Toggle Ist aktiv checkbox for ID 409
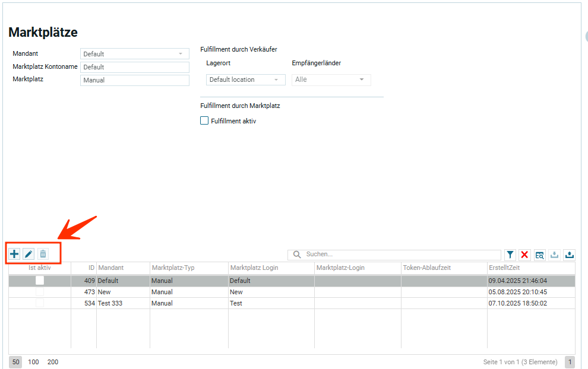 (40, 281)
